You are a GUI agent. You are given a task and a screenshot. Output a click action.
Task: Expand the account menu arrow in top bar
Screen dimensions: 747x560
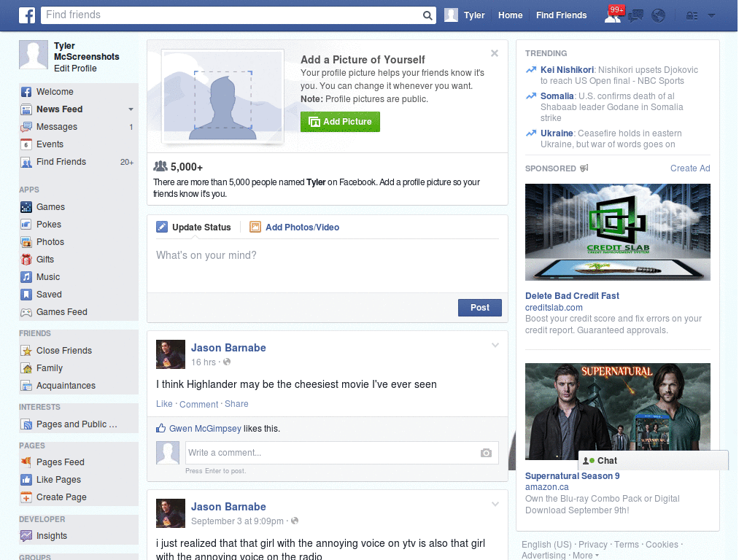tap(711, 16)
